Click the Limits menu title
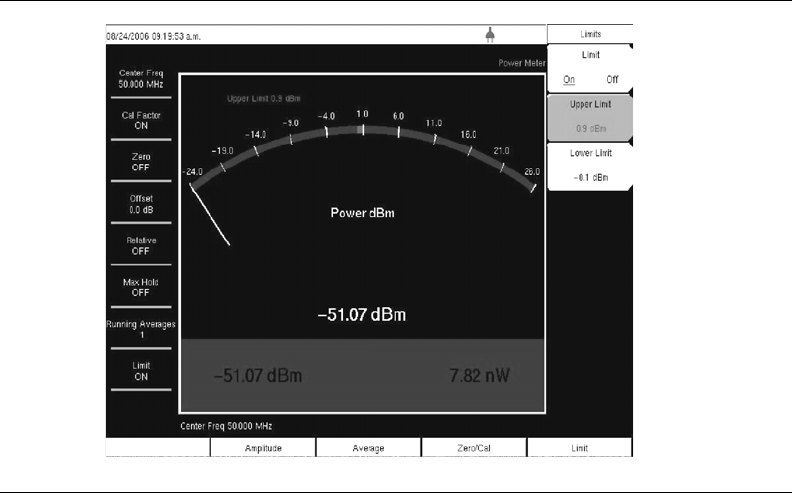This screenshot has height=493, width=792. (x=590, y=34)
